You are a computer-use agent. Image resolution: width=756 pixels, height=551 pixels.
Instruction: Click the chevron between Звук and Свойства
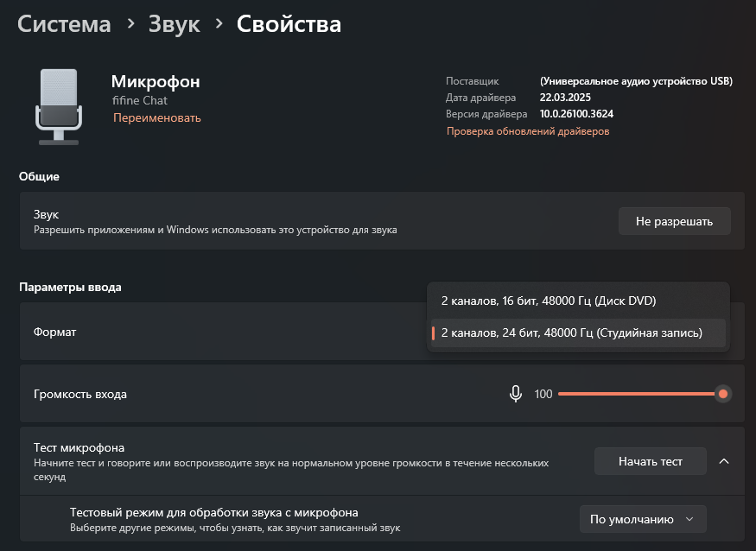click(x=219, y=24)
